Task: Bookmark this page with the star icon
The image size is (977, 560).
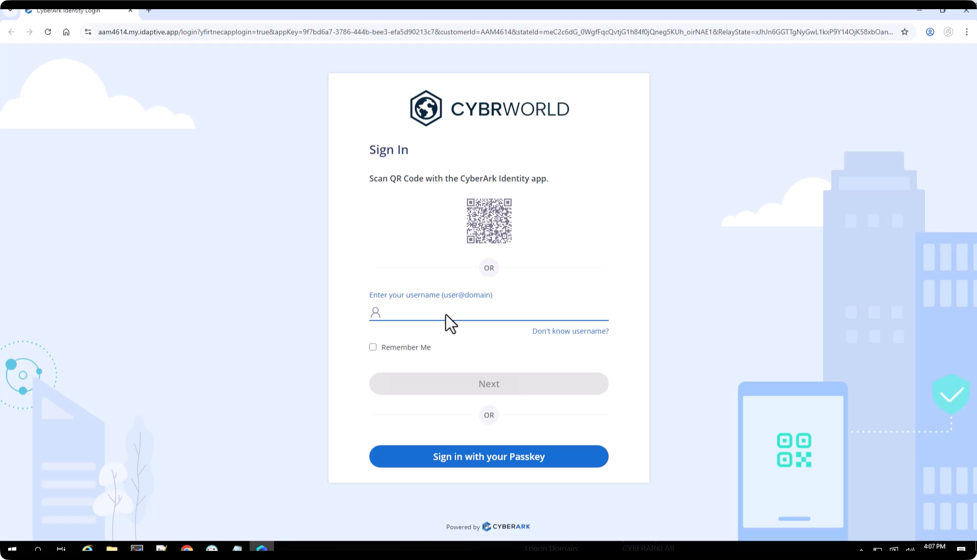Action: [905, 32]
